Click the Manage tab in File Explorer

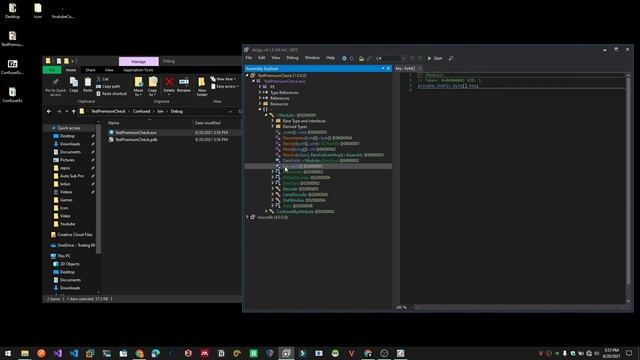pos(138,61)
